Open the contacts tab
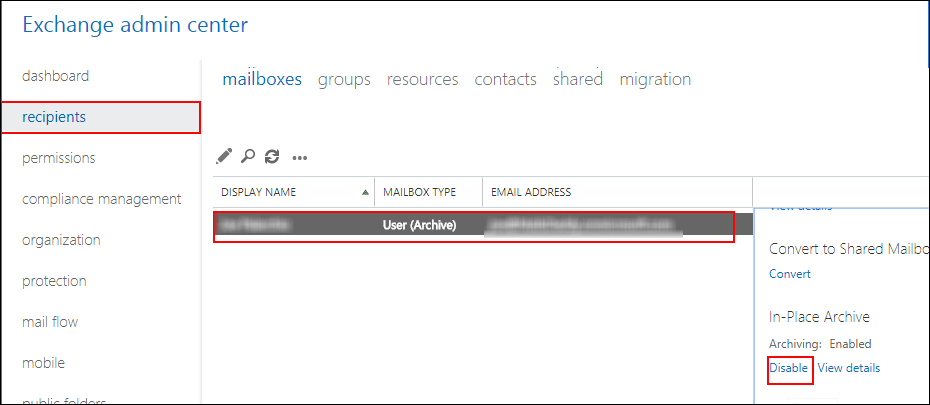 point(505,79)
